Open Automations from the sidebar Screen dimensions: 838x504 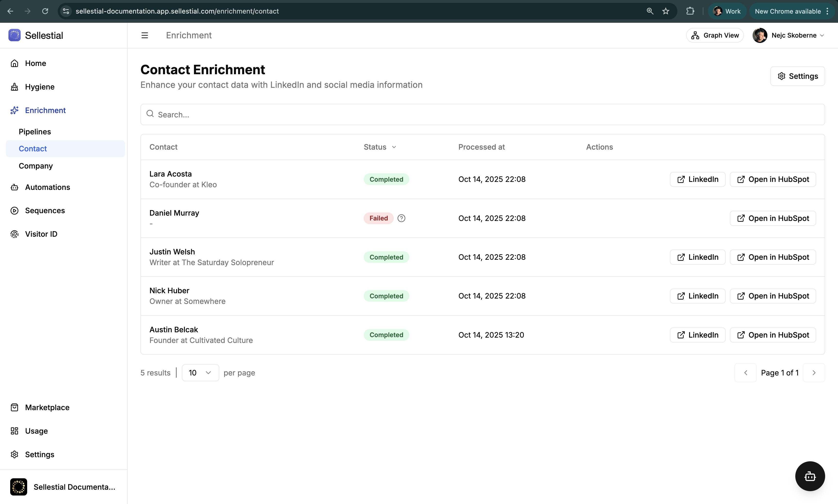[x=47, y=187]
